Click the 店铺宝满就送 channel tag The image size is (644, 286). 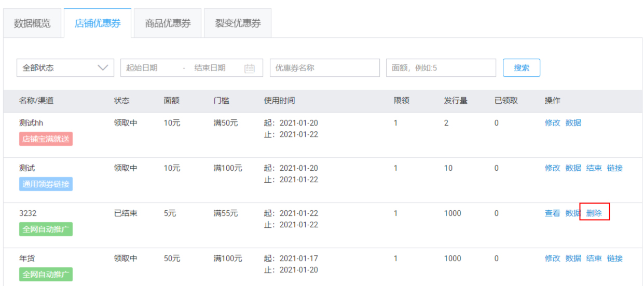click(x=46, y=139)
